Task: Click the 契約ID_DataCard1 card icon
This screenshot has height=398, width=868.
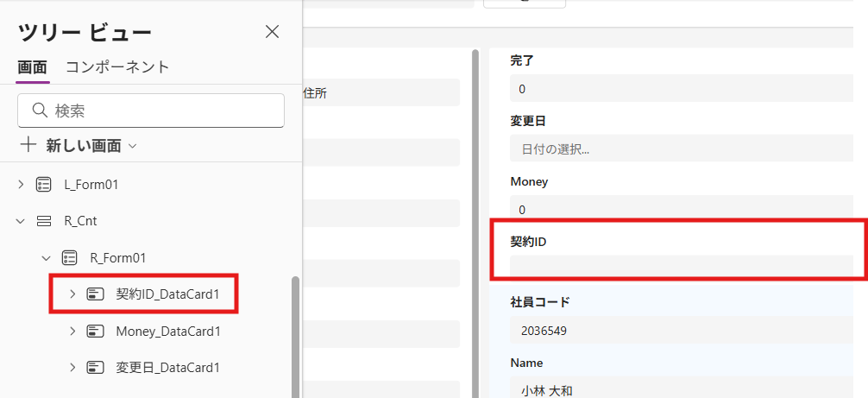Action: tap(96, 294)
